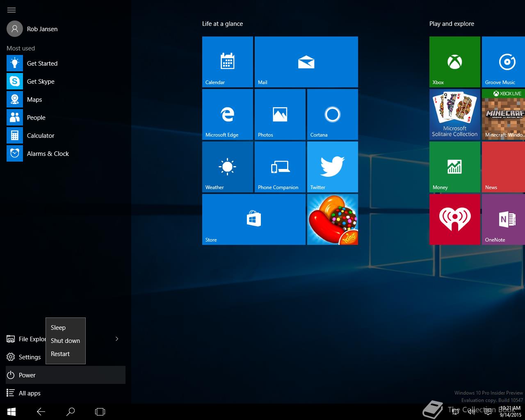Launch the Groove Music tile
The height and width of the screenshot is (420, 525).
click(504, 62)
